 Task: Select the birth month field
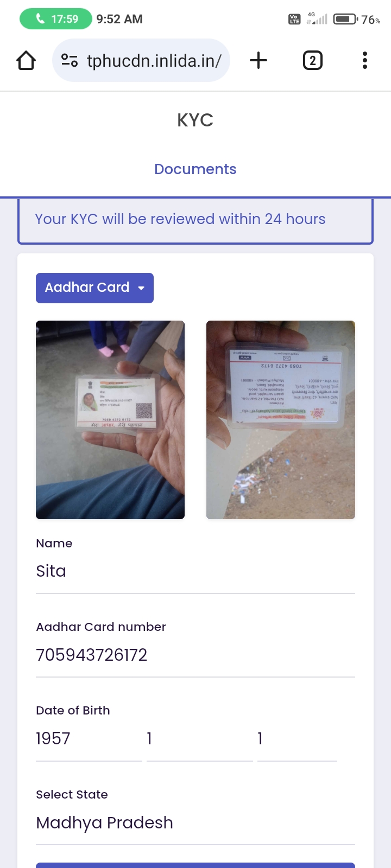point(200,739)
